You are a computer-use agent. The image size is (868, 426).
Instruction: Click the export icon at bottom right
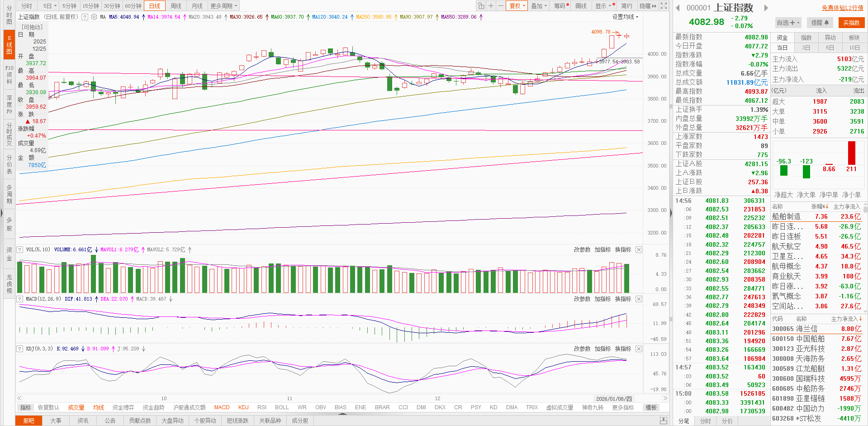[663, 421]
